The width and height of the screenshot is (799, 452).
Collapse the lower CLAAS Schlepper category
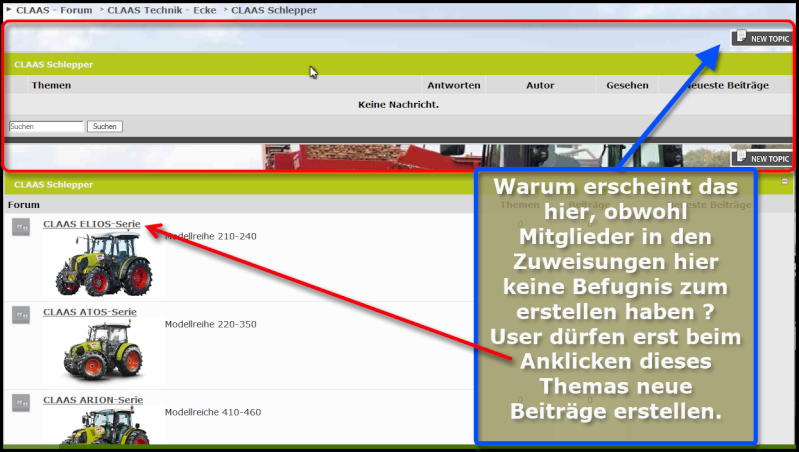tap(785, 181)
